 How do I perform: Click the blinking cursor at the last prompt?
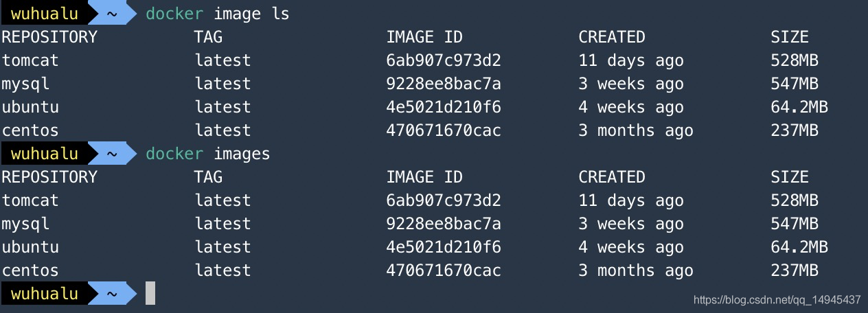click(150, 293)
